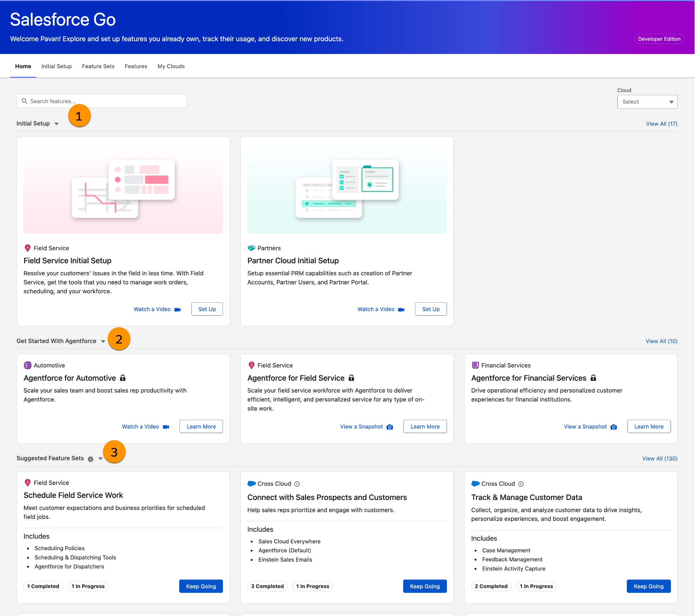Screen dimensions: 695x616
Task: Click Learn More on Agentforce for Field Service
Action: point(425,427)
